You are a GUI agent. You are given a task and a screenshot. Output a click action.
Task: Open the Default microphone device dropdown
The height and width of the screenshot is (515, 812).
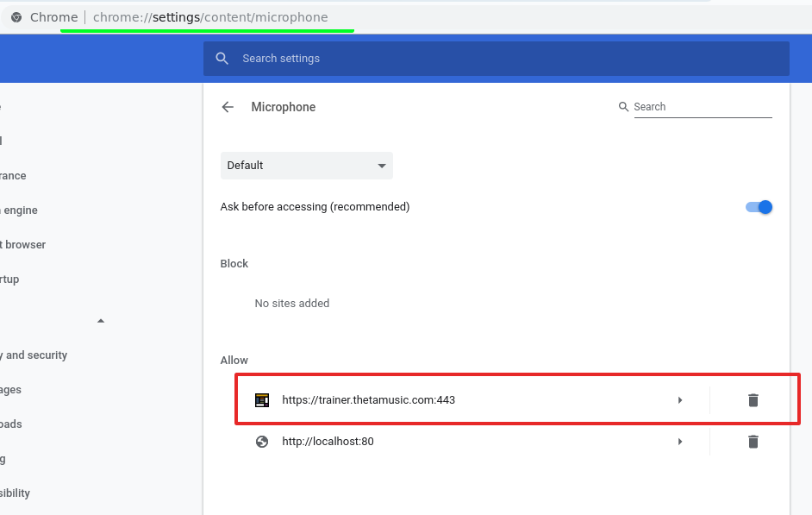click(x=306, y=166)
